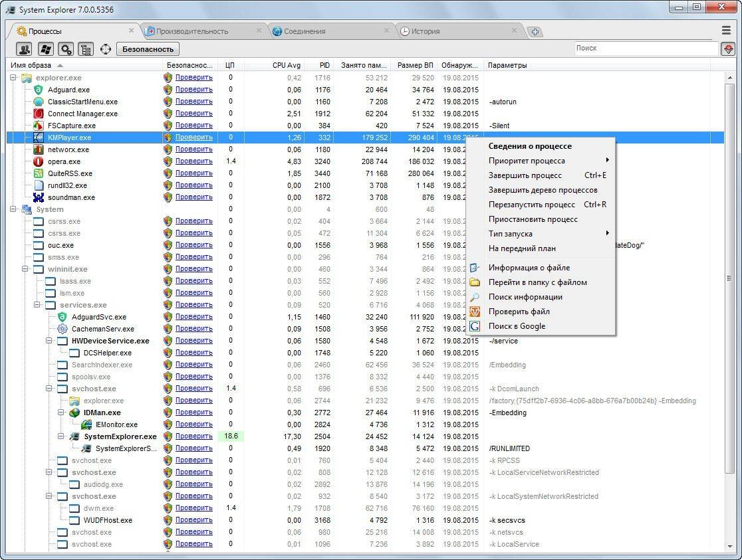Click the users view toolbar icon
Image resolution: width=742 pixels, height=560 pixels.
pos(24,48)
